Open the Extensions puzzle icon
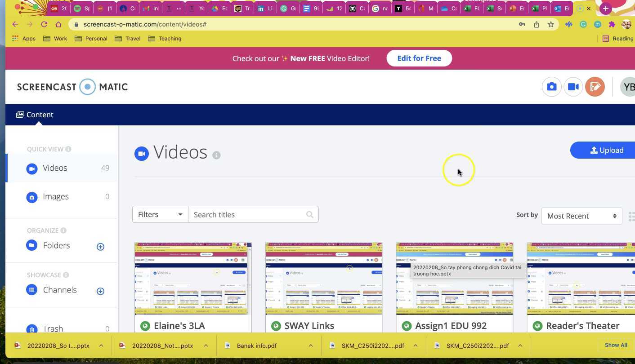The image size is (635, 364). point(612,24)
